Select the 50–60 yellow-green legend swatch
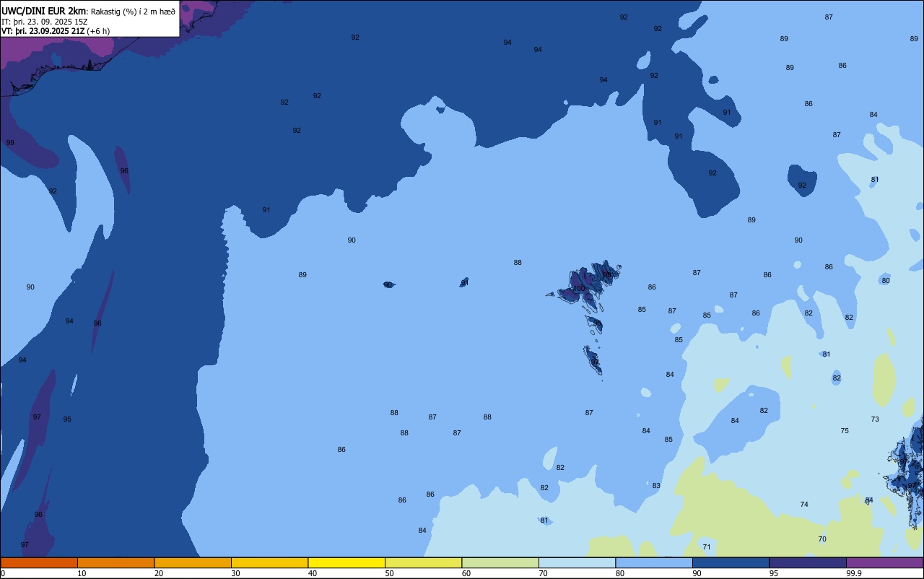924x579 pixels. (x=423, y=562)
